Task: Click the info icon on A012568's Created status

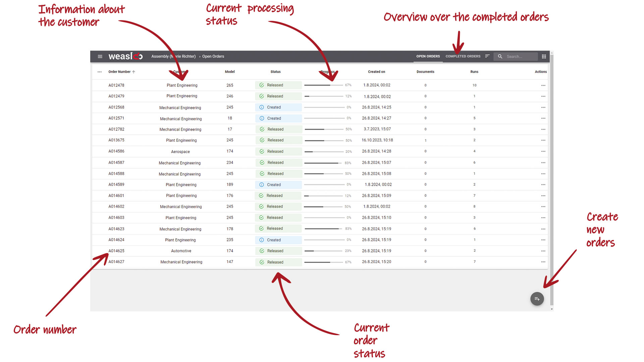Action: coord(262,107)
